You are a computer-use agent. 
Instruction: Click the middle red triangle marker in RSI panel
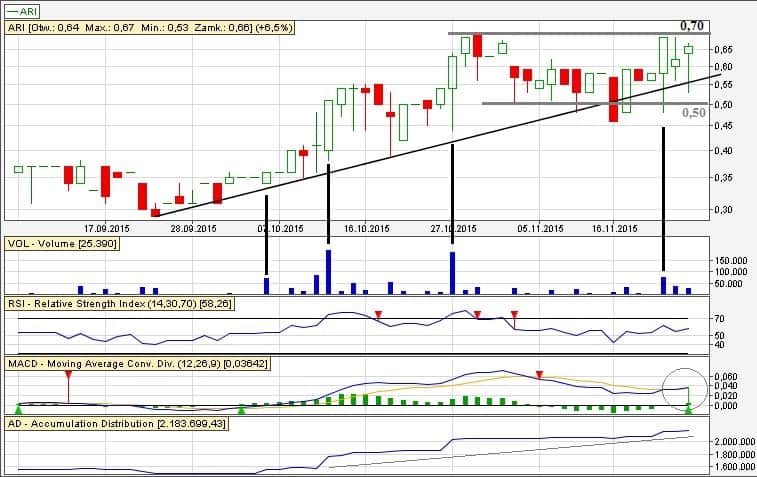point(478,316)
